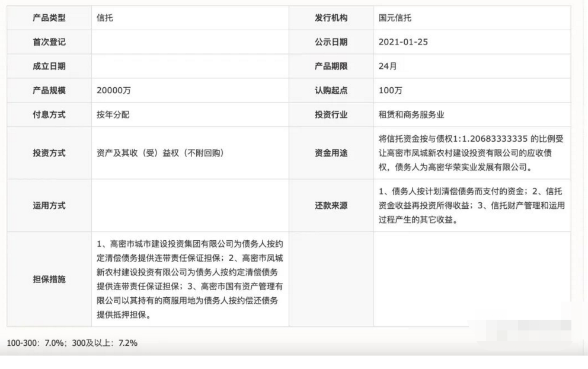Select the 还款来源 label cell
This screenshot has height=369, width=588.
pos(331,205)
